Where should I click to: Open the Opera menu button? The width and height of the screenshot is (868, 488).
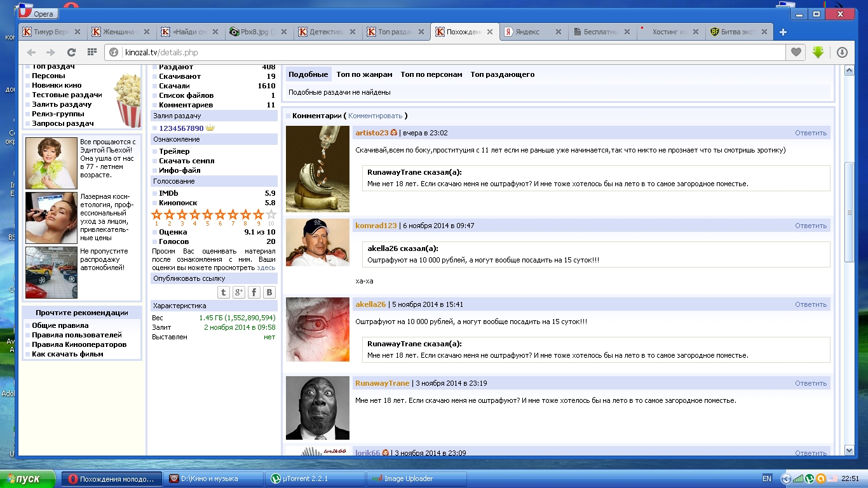[x=39, y=13]
